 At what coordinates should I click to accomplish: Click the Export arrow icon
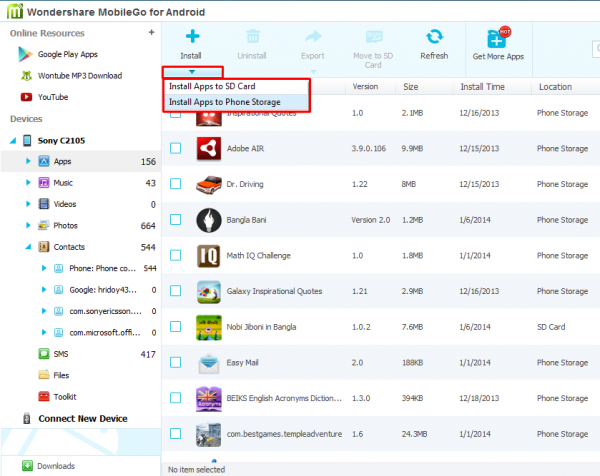(x=313, y=37)
